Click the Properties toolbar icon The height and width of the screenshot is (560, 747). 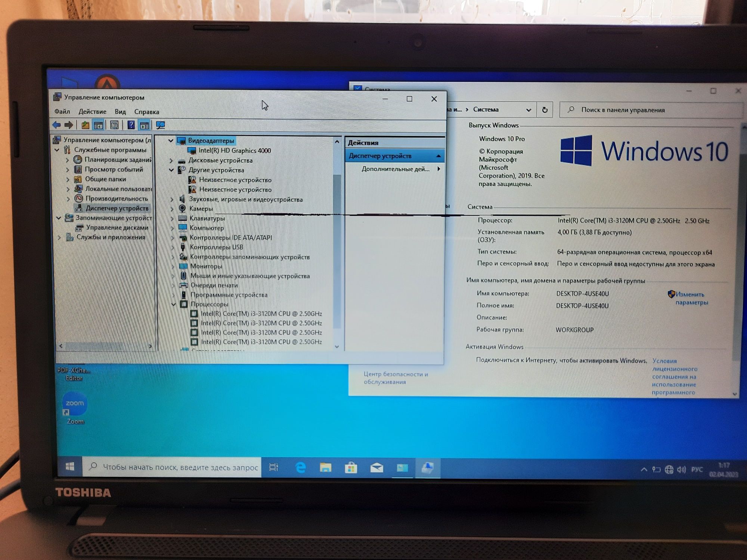[114, 125]
